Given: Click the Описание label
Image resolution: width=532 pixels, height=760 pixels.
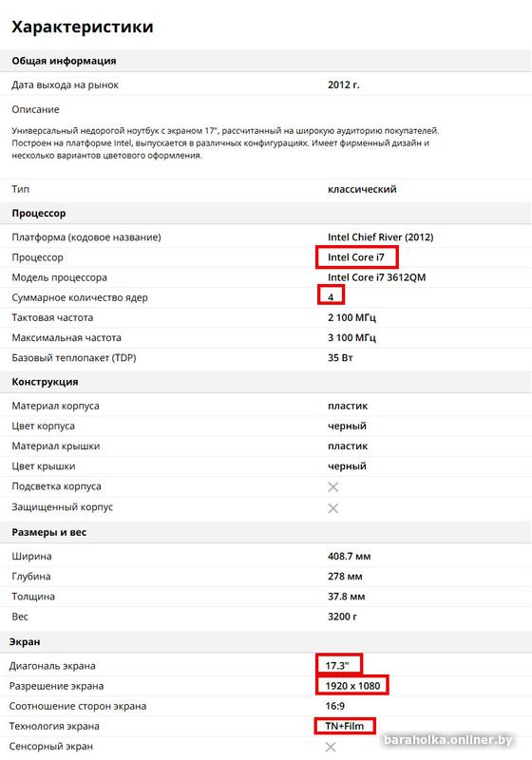Looking at the screenshot, I should (35, 109).
